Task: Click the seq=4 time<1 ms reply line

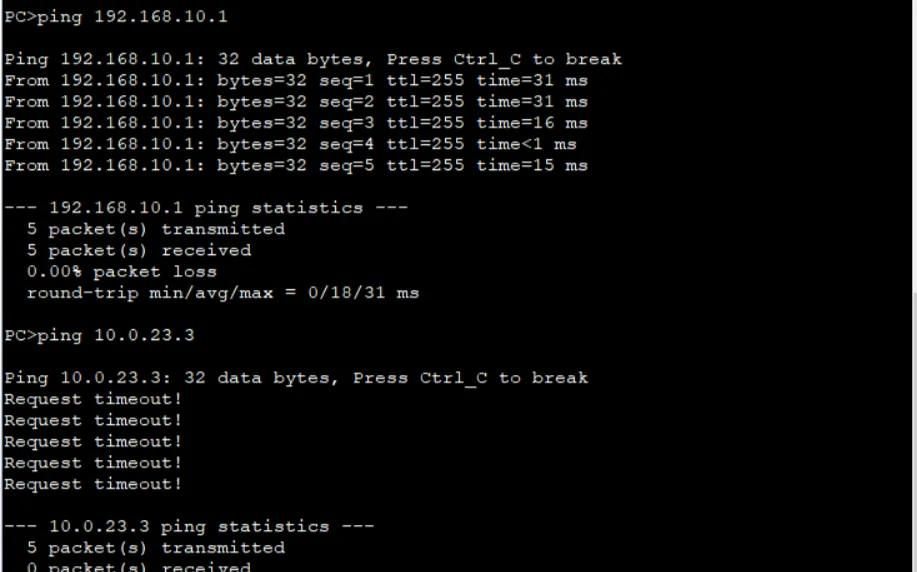Action: [290, 144]
